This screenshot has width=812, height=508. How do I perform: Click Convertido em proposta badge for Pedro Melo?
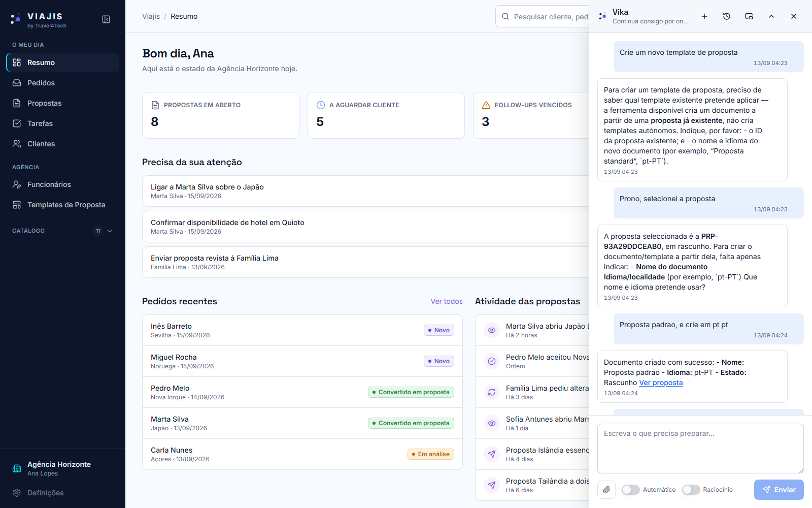tap(411, 392)
